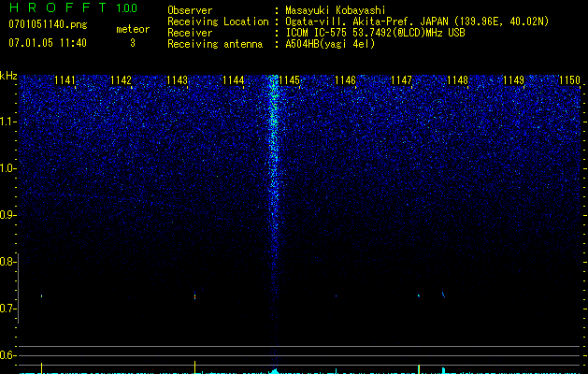
Task: Click the 1141 time tick label
Action: click(x=65, y=80)
